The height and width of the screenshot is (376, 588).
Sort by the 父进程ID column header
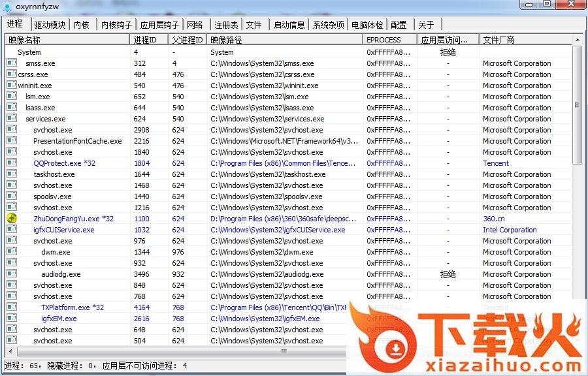click(x=188, y=40)
